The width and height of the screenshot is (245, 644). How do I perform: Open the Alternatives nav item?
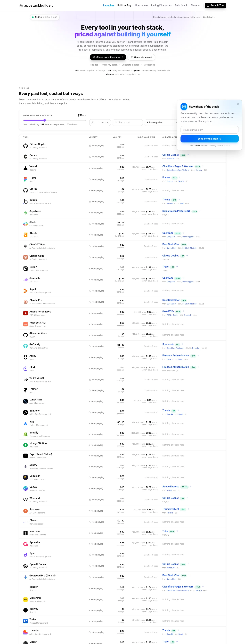(141, 5)
